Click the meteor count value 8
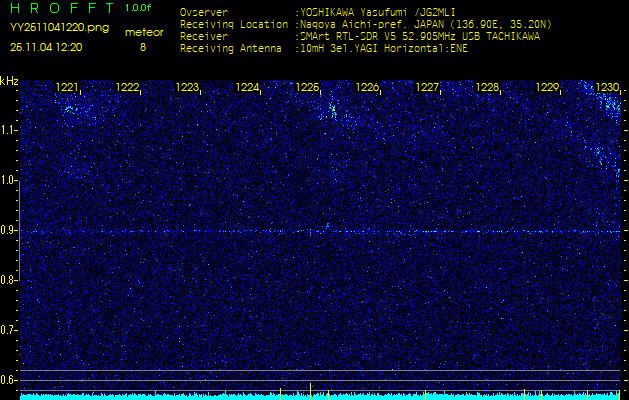 click(x=142, y=47)
